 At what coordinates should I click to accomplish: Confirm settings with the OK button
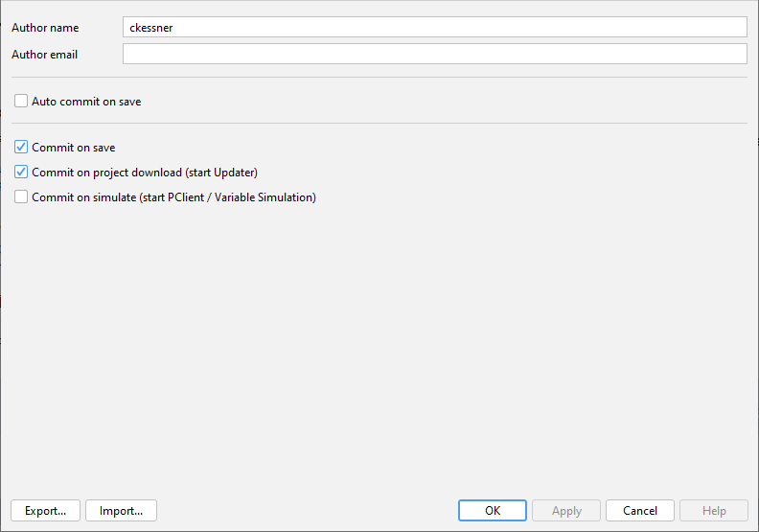tap(492, 511)
